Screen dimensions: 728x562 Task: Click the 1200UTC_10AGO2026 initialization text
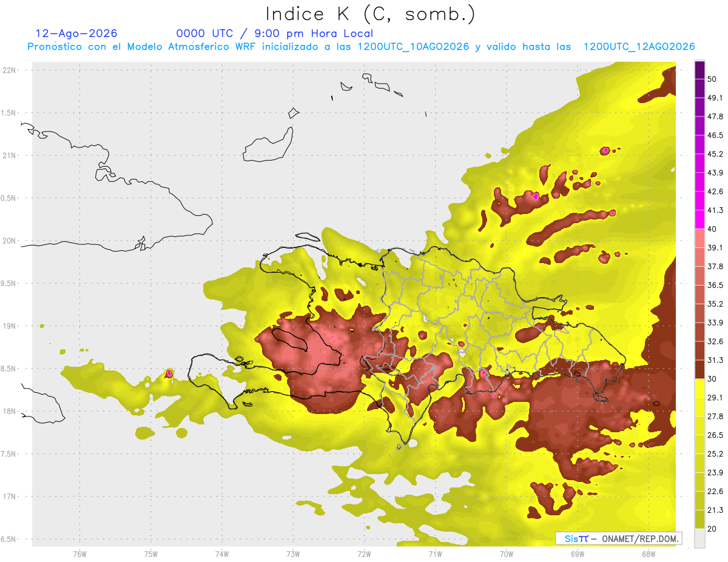click(413, 47)
